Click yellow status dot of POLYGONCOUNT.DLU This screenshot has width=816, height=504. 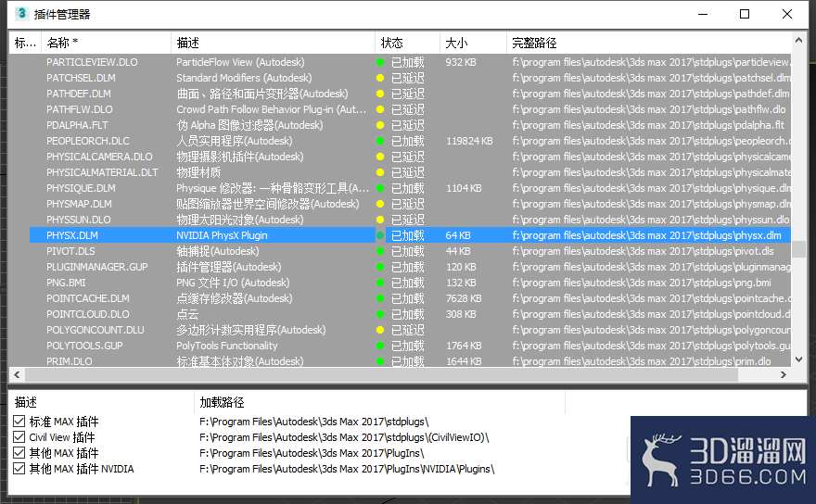point(380,330)
